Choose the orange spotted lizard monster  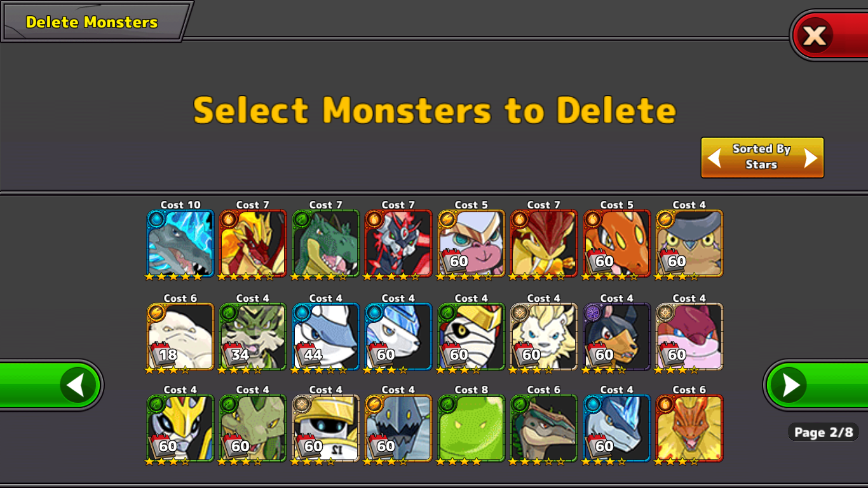click(x=617, y=243)
